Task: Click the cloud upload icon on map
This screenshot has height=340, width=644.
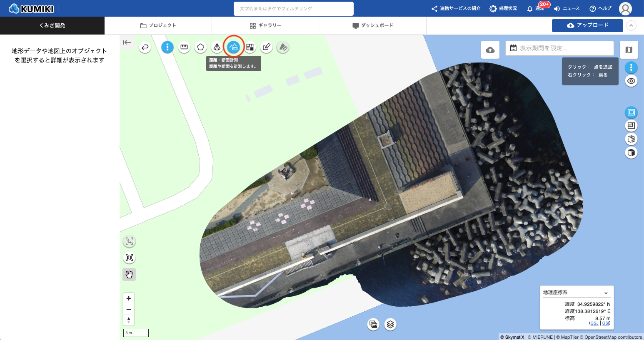Action: pos(490,50)
